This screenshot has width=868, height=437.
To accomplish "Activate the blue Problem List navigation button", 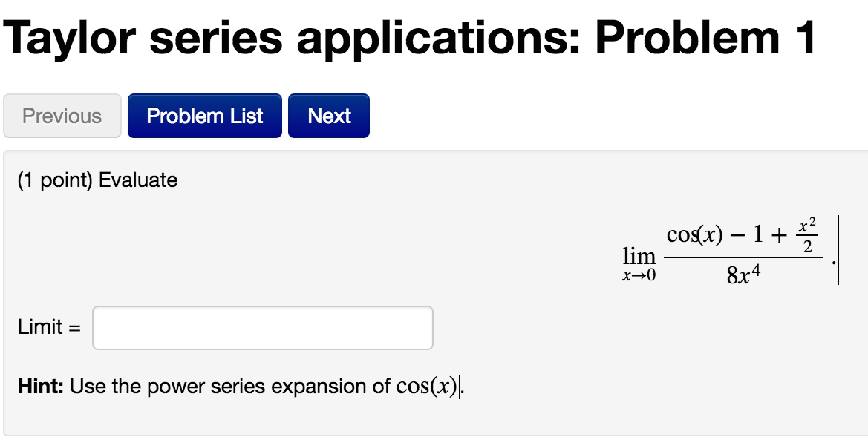I will coord(204,116).
